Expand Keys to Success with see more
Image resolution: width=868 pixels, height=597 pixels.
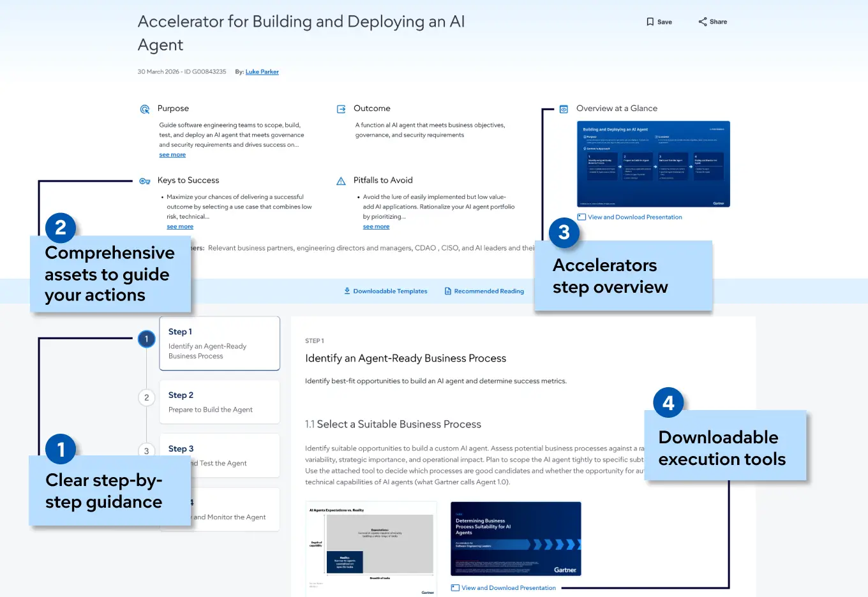coord(180,226)
